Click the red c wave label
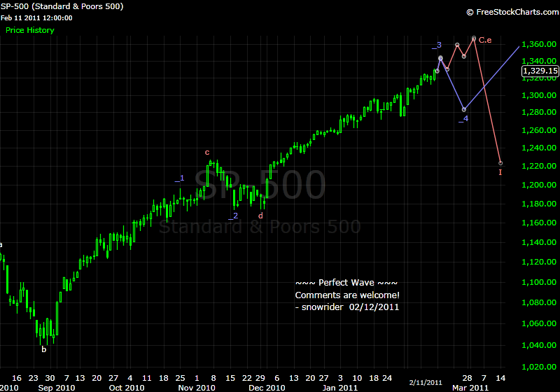The height and width of the screenshot is (392, 560). pyautogui.click(x=207, y=153)
